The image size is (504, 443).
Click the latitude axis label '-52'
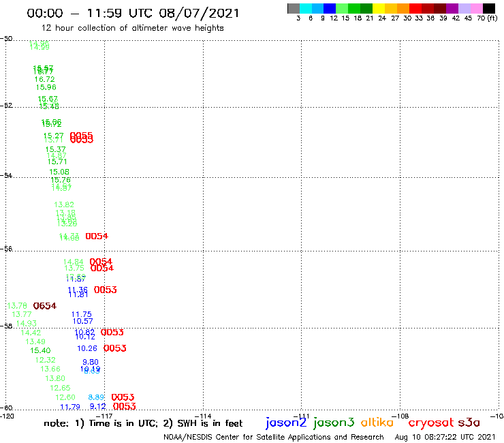click(6, 106)
